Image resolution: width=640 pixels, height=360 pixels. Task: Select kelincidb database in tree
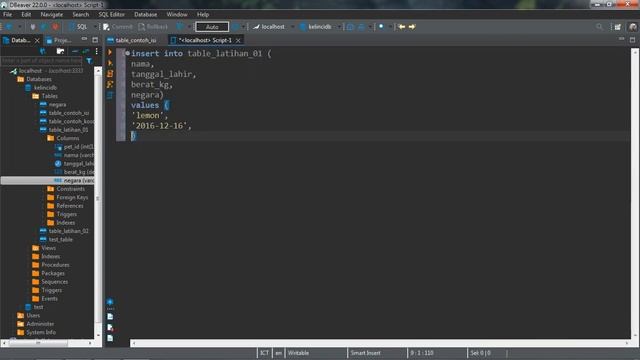tap(41, 88)
